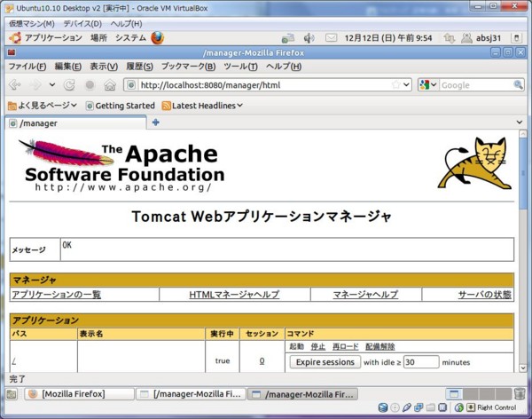Click the localhost:8080 address field
This screenshot has height=419, width=532.
coord(264,85)
